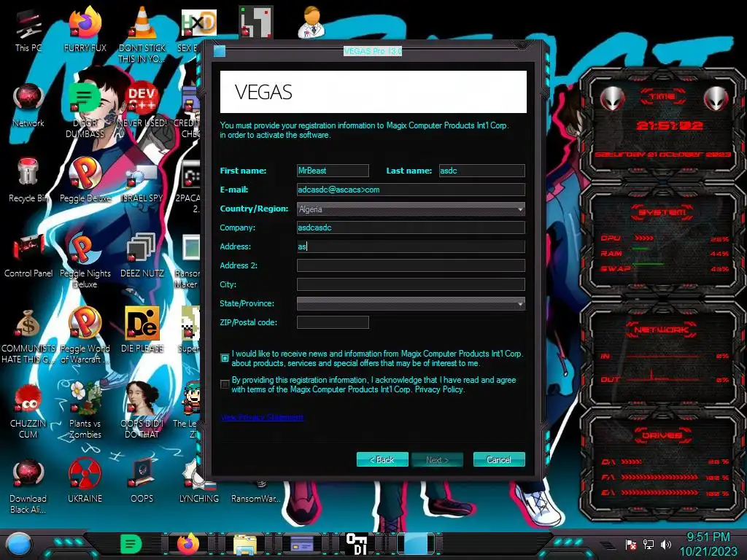Screen dimensions: 747x560
Task: Click the City input field
Action: [x=411, y=284]
